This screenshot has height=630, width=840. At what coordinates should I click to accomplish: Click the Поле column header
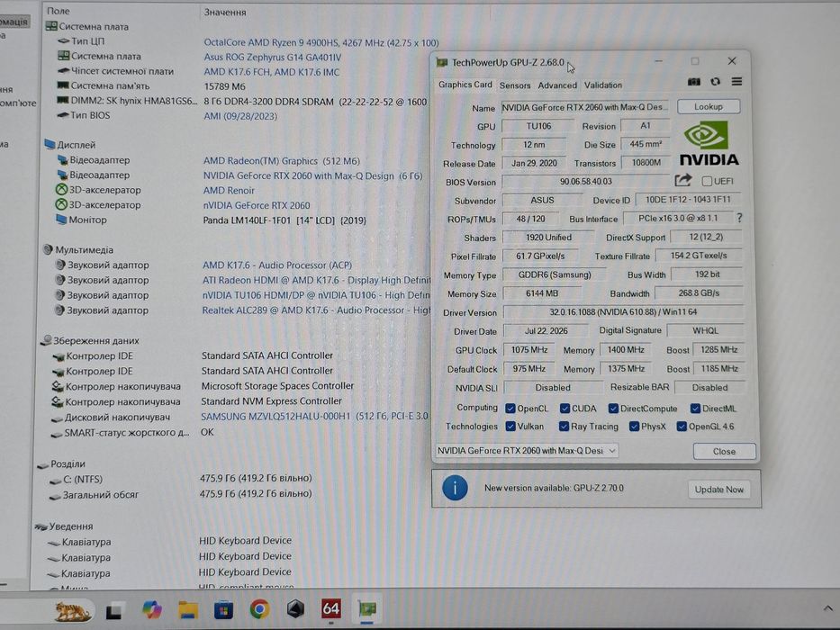click(59, 11)
